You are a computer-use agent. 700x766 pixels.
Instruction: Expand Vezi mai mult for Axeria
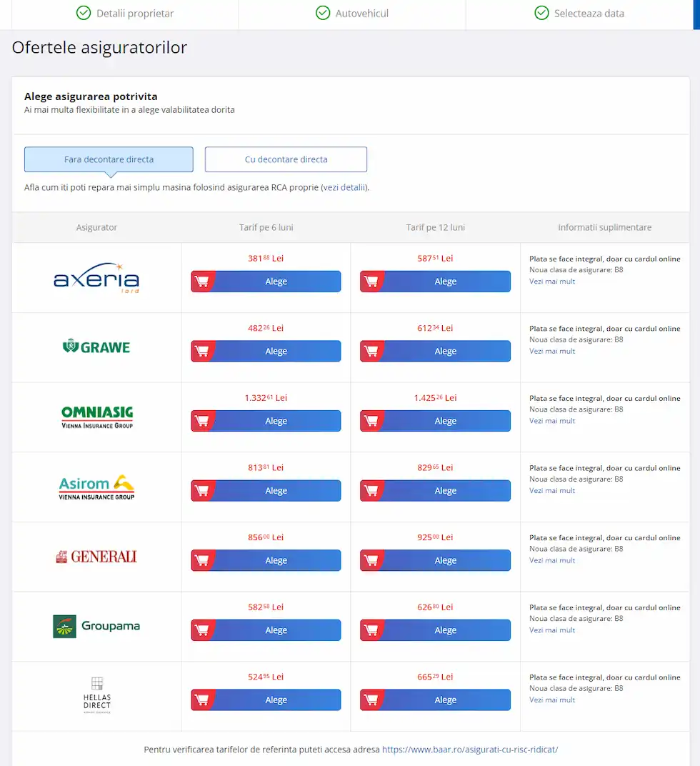click(552, 282)
